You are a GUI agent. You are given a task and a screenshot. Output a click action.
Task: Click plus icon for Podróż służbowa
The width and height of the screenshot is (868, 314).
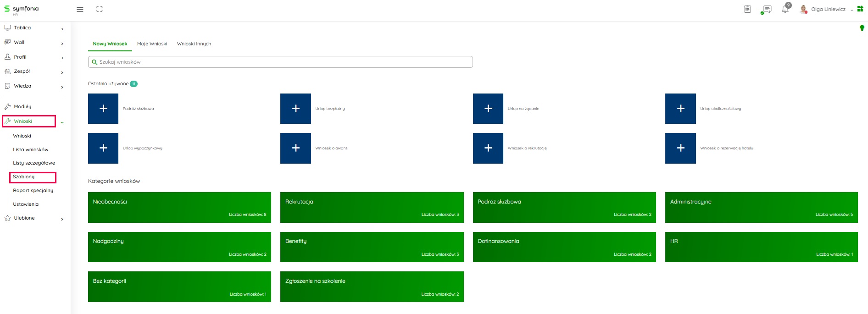103,109
